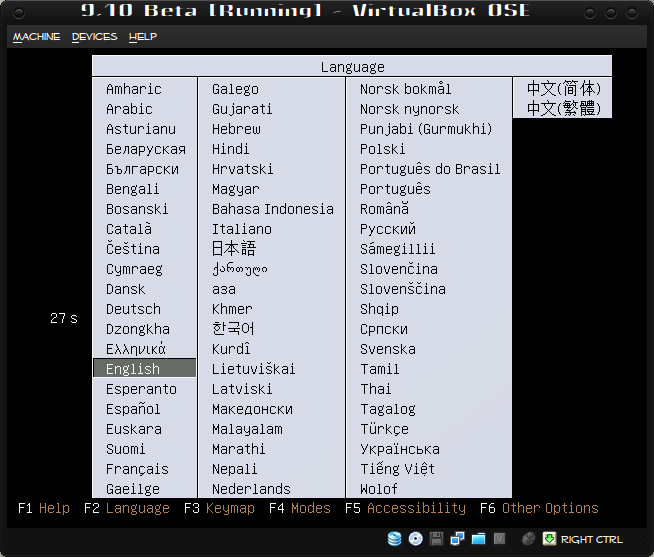Viewport: 654px width, 557px height.
Task: Choose Português do Brasil language
Action: [x=430, y=169]
